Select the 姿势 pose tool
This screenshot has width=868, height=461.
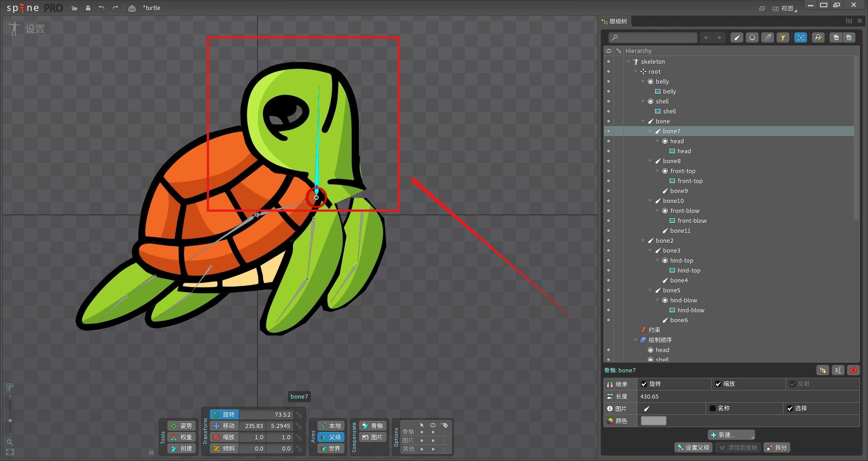pyautogui.click(x=181, y=426)
